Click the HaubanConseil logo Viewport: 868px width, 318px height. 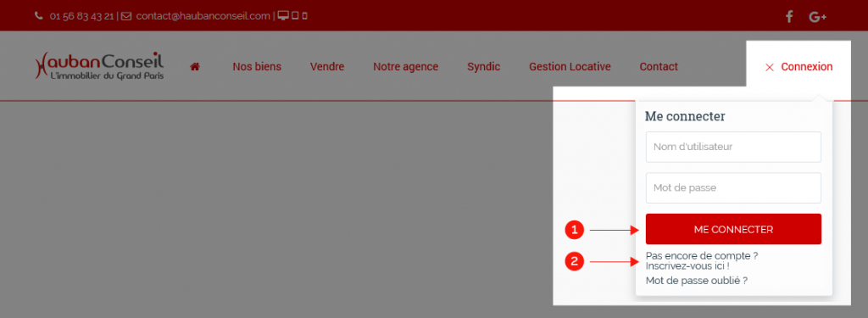[99, 66]
